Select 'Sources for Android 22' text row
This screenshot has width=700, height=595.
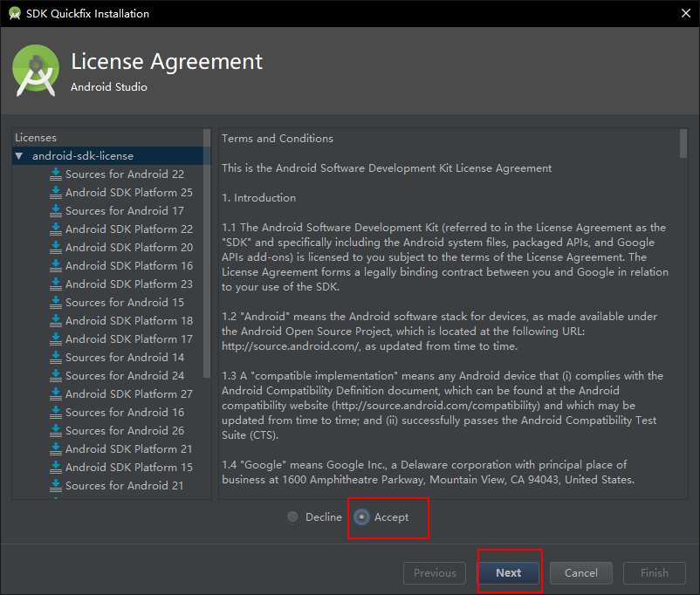pyautogui.click(x=125, y=174)
